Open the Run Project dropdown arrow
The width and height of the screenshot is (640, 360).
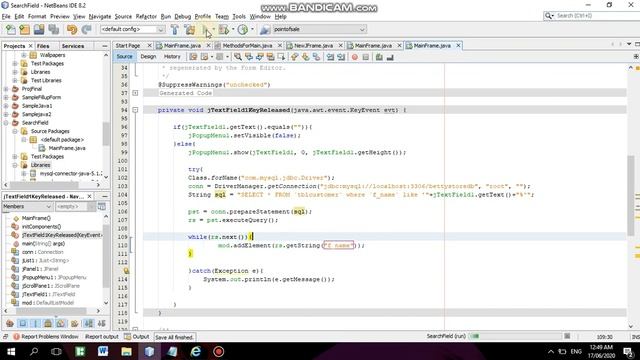click(213, 29)
